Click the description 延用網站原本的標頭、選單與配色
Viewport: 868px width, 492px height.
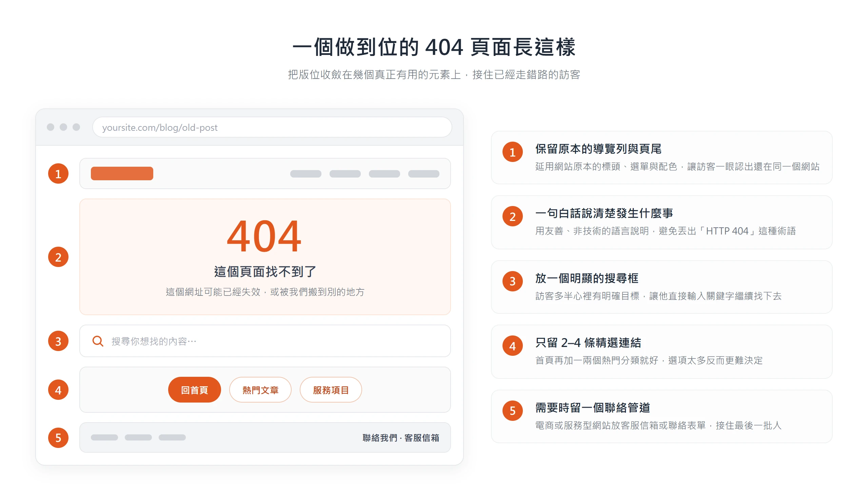coord(606,166)
